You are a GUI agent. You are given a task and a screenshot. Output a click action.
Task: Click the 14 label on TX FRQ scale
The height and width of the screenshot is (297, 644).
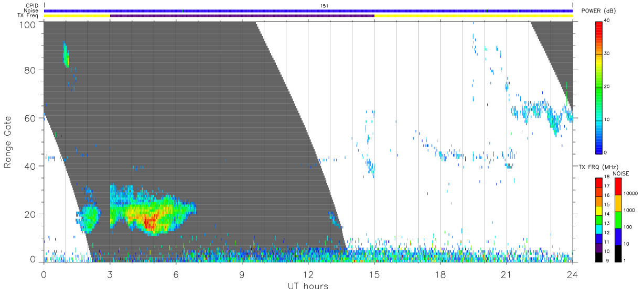click(x=607, y=214)
